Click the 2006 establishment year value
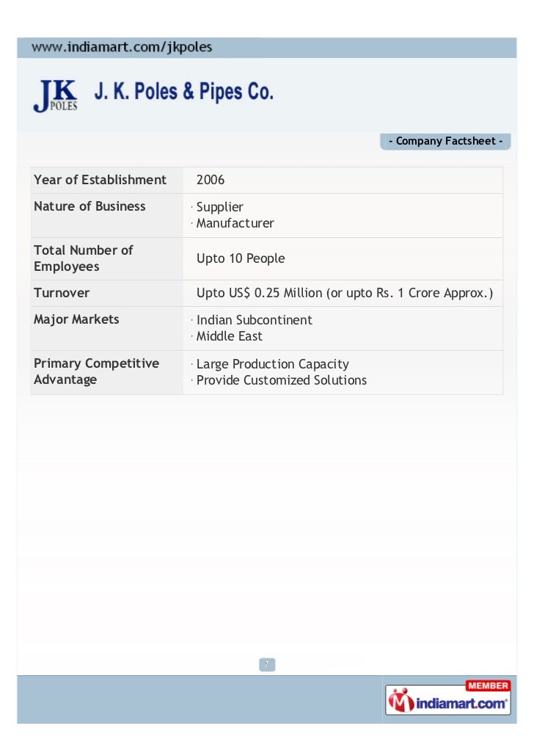The height and width of the screenshot is (756, 534). (x=210, y=180)
